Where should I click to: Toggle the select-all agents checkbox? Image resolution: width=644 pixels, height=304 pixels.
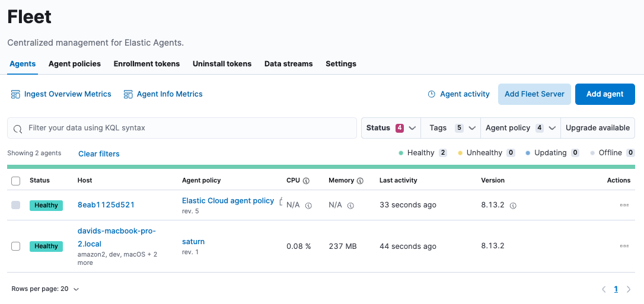[x=16, y=181]
